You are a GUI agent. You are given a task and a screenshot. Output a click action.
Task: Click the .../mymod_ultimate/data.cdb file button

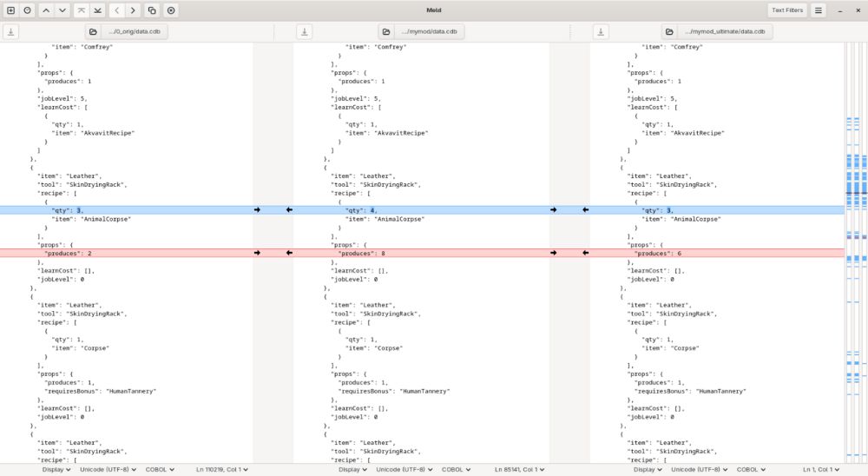718,31
